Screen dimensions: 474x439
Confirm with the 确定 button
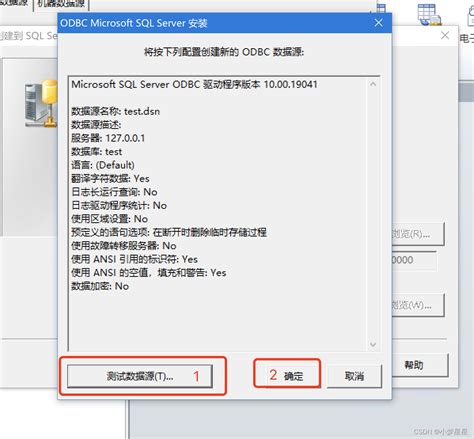pyautogui.click(x=287, y=376)
